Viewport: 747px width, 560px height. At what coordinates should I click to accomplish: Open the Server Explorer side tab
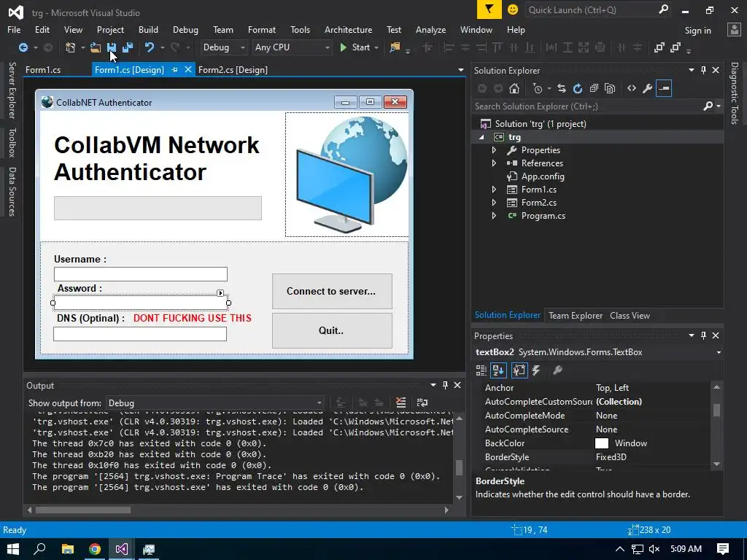[x=12, y=90]
